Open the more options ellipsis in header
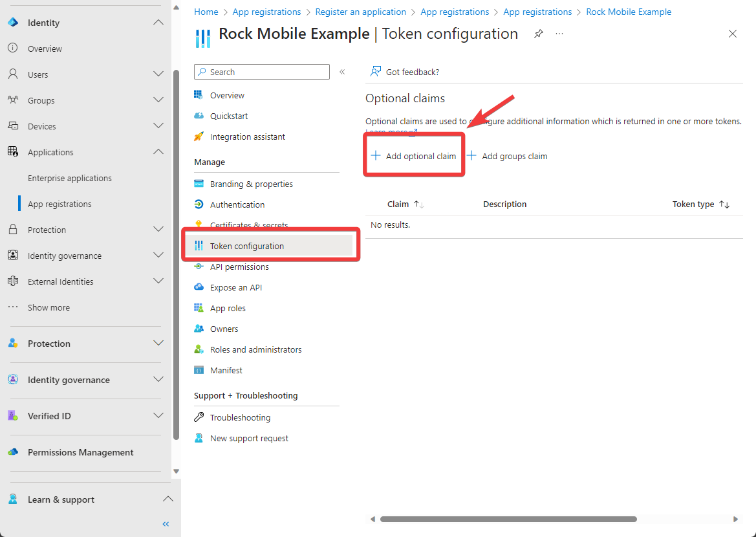This screenshot has width=756, height=537. [559, 34]
